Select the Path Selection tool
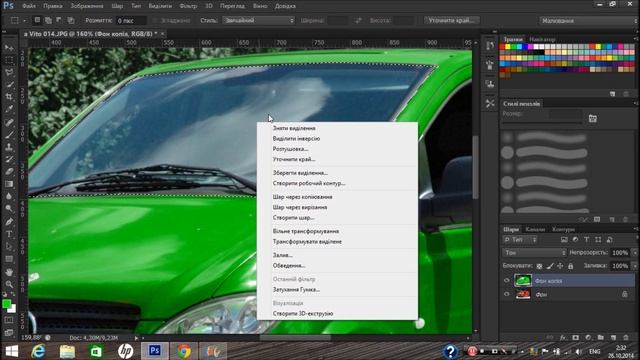The height and width of the screenshot is (360, 640). (x=9, y=247)
